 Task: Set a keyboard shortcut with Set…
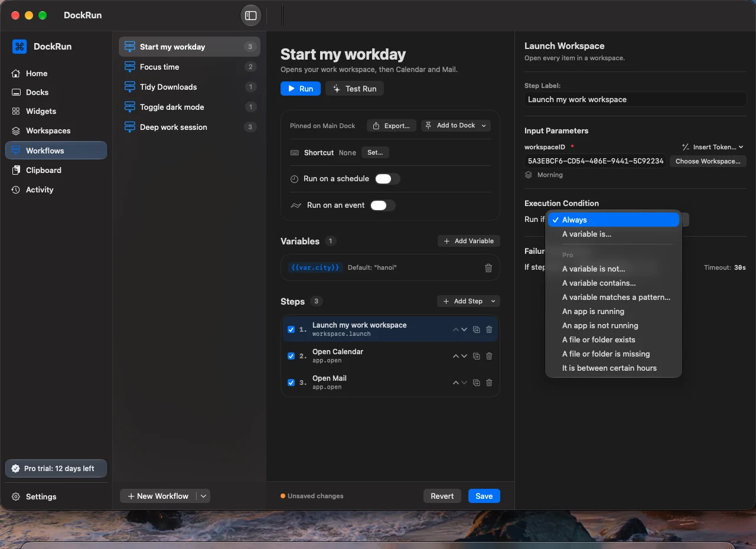pos(375,152)
